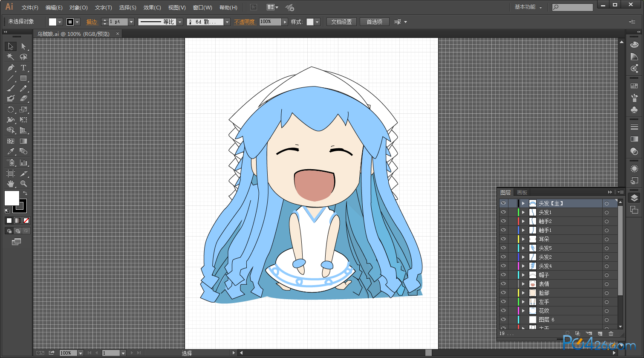Viewport: 644px width, 358px height.
Task: Expand the 左手 layer
Action: point(523,302)
